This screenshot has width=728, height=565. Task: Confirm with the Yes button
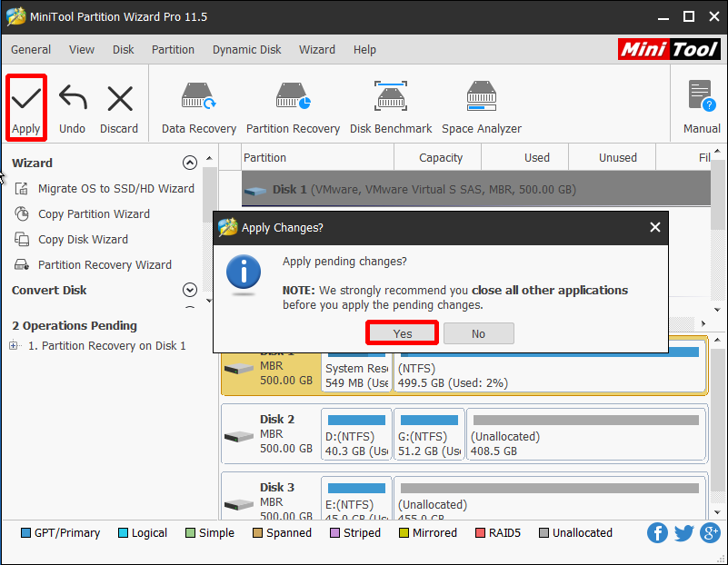tap(402, 333)
